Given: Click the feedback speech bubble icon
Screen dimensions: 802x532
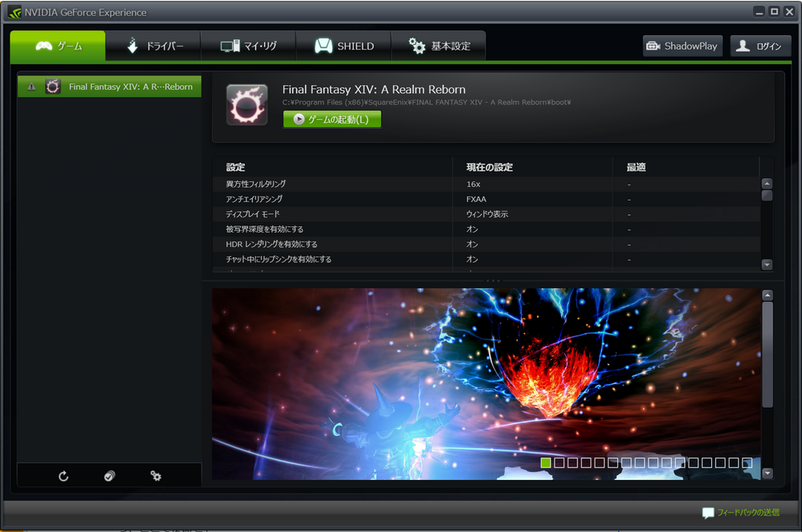Looking at the screenshot, I should [x=707, y=512].
